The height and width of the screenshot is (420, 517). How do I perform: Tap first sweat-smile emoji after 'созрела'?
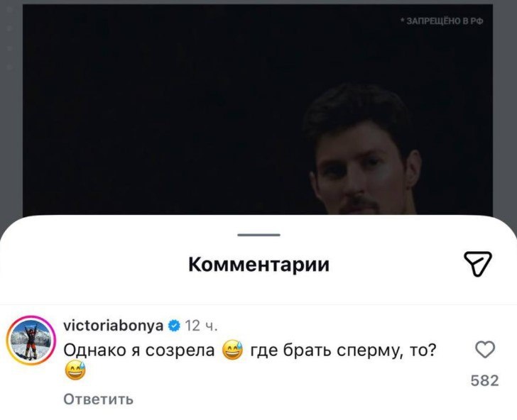tap(232, 350)
